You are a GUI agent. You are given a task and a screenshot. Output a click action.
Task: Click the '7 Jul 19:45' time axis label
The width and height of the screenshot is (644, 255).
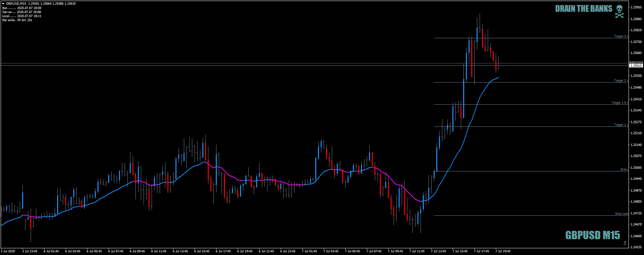(503, 251)
